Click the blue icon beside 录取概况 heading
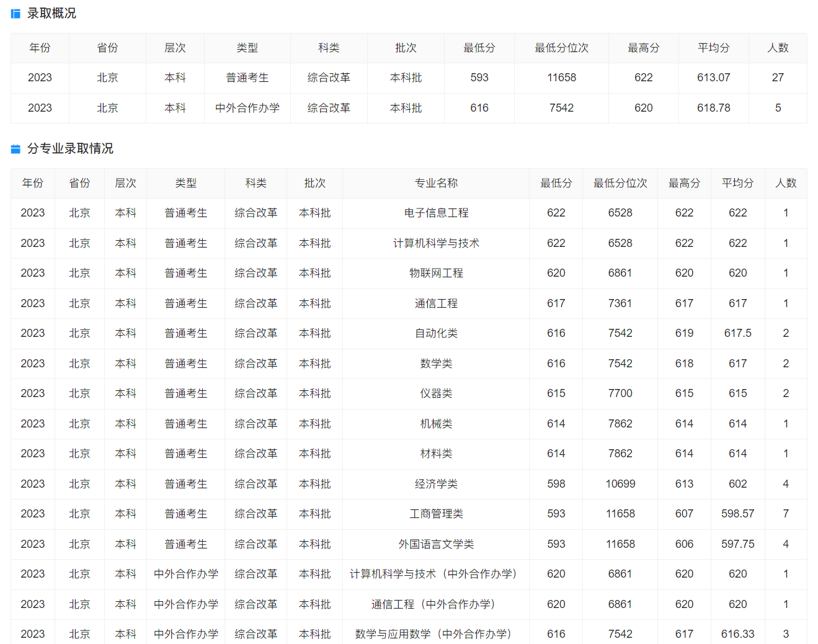The height and width of the screenshot is (644, 818). click(x=16, y=14)
